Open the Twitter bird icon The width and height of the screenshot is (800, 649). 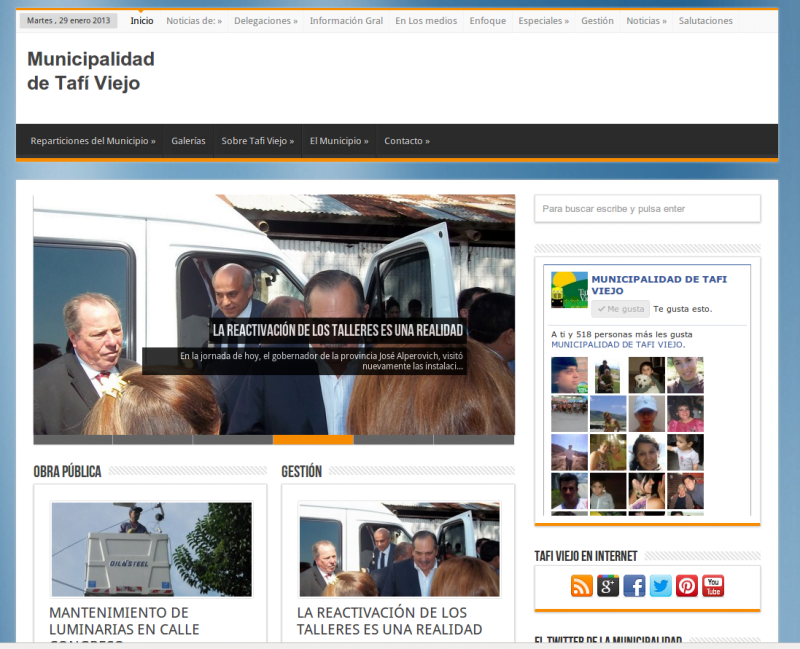[x=661, y=586]
